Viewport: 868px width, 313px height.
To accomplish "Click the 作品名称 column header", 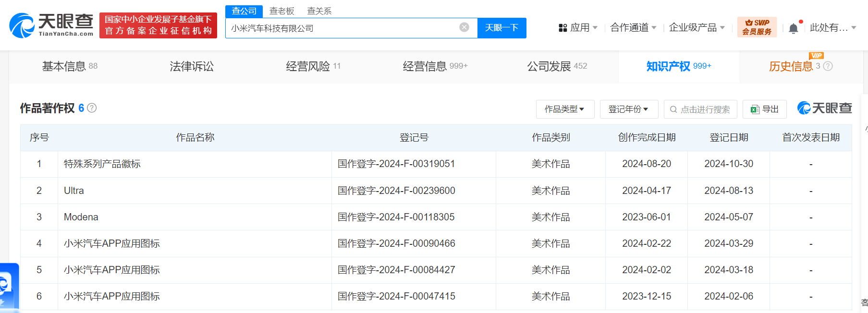I will (x=195, y=137).
